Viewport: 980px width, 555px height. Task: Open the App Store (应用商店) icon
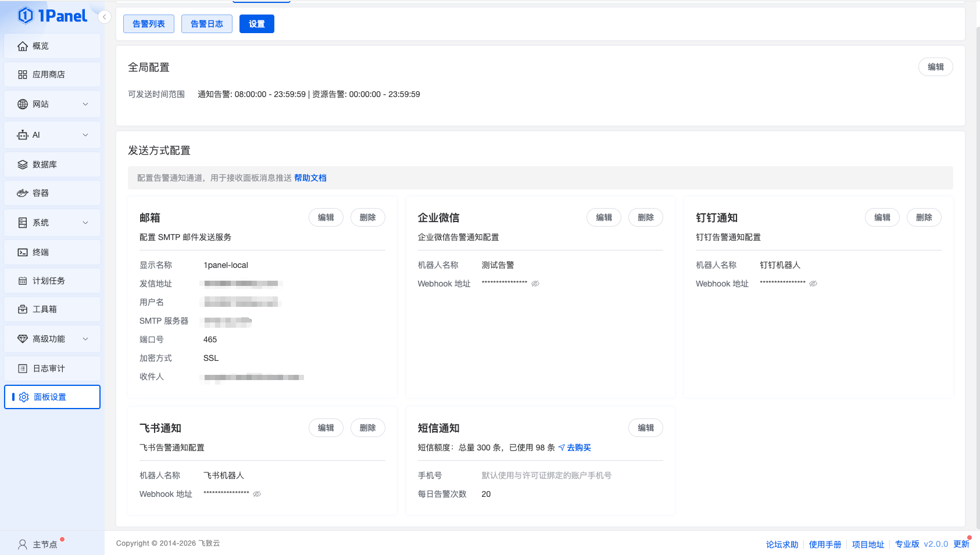(23, 74)
